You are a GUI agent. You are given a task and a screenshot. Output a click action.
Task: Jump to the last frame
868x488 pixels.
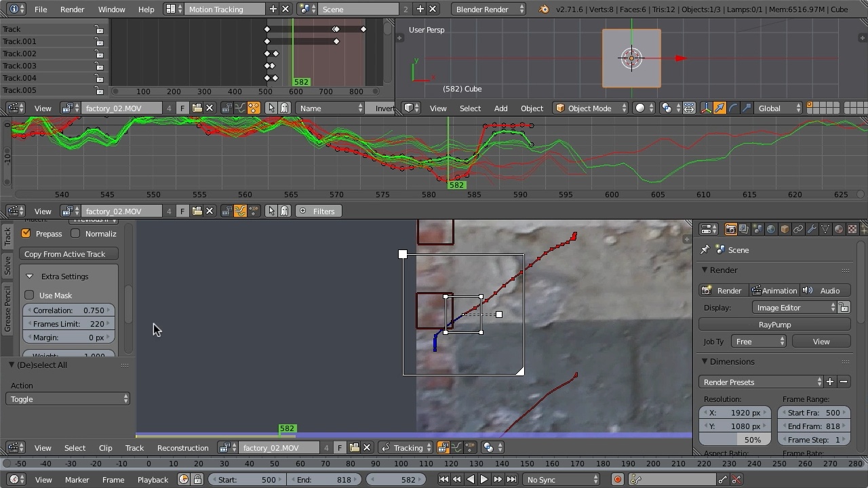point(511,480)
